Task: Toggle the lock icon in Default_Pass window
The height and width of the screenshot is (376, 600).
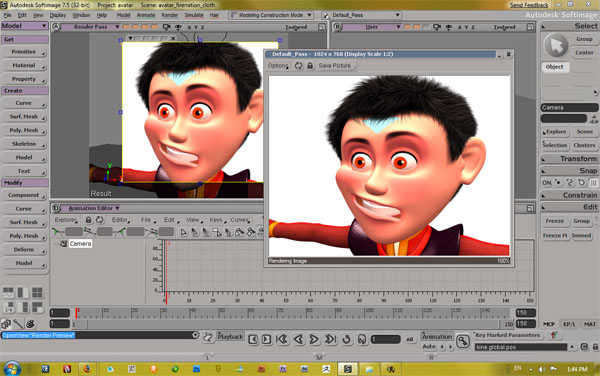Action: [x=310, y=66]
